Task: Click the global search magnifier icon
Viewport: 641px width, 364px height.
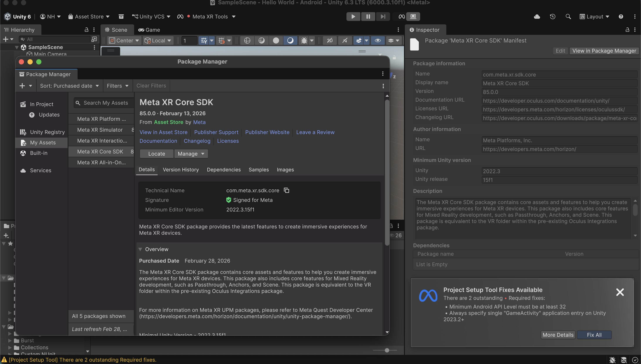Action: (x=568, y=17)
